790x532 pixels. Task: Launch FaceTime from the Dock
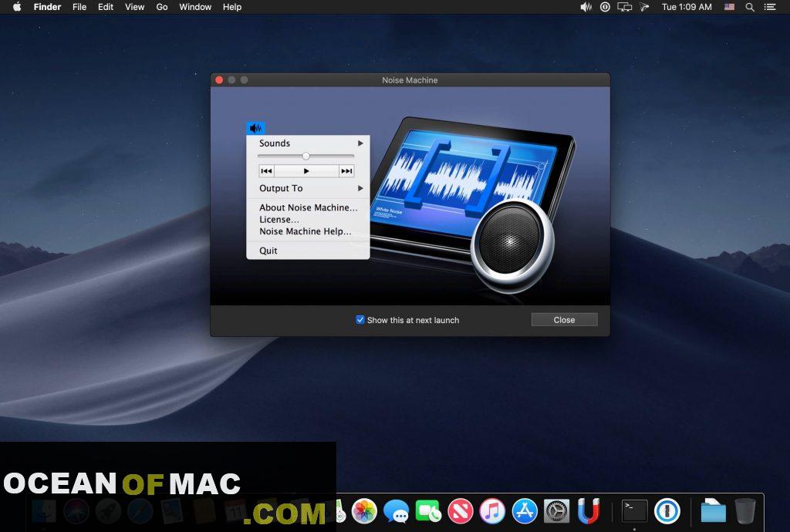pos(428,510)
